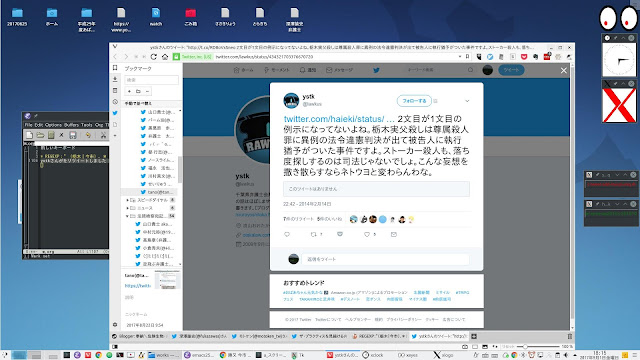Click the reply tweet input box
This screenshot has width=640, height=360.
[x=385, y=259]
